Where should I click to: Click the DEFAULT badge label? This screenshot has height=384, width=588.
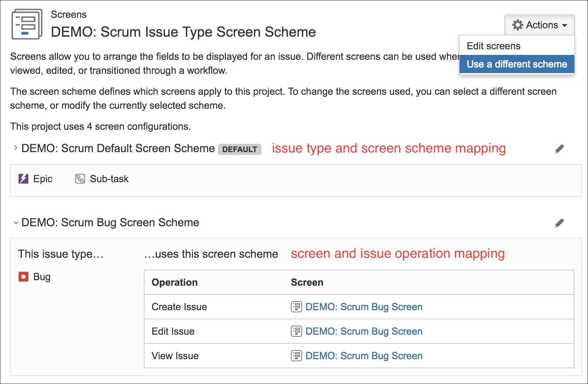240,149
